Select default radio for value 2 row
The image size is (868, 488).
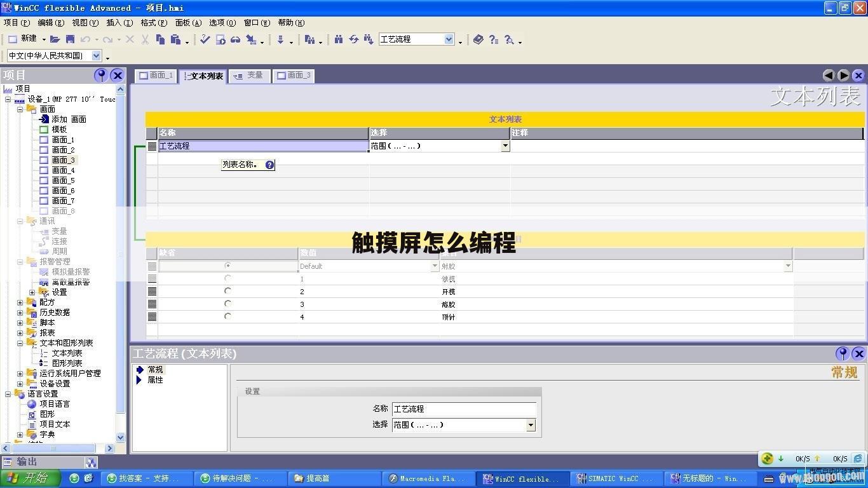227,291
